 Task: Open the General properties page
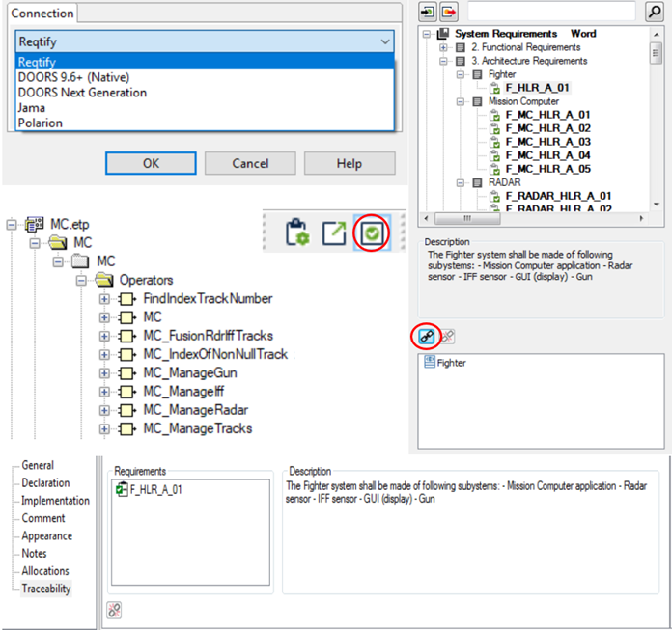(x=38, y=465)
